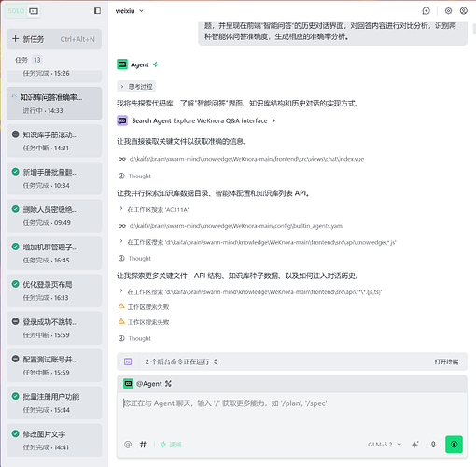Click the microphone voice input icon
Screen dimensions: 476x467
click(433, 445)
